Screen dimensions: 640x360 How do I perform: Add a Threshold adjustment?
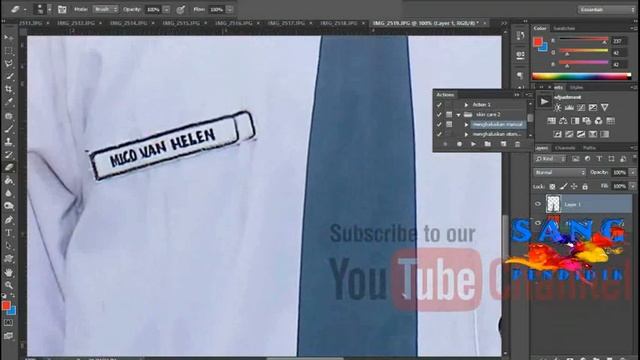pos(581,134)
